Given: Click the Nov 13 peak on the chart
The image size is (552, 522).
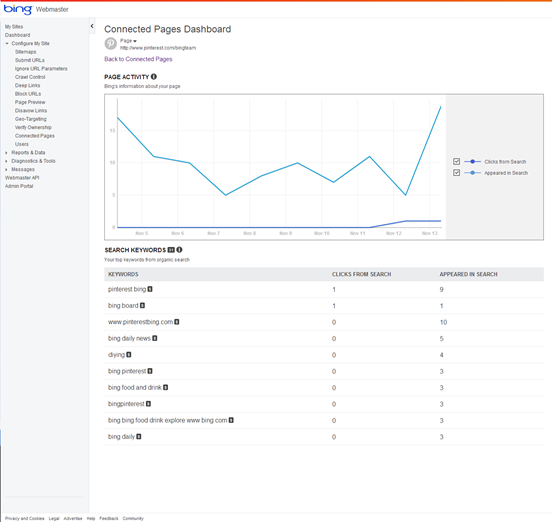Looking at the screenshot, I should tap(441, 106).
